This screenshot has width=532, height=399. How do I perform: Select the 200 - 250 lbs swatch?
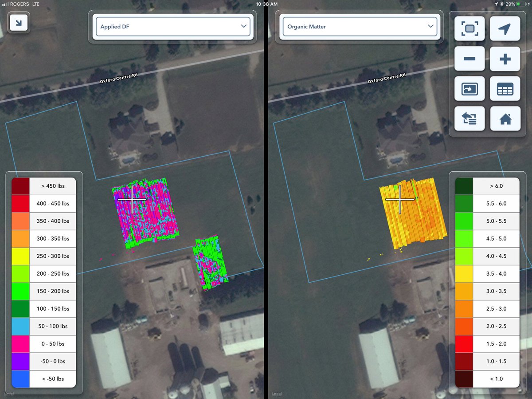point(20,273)
